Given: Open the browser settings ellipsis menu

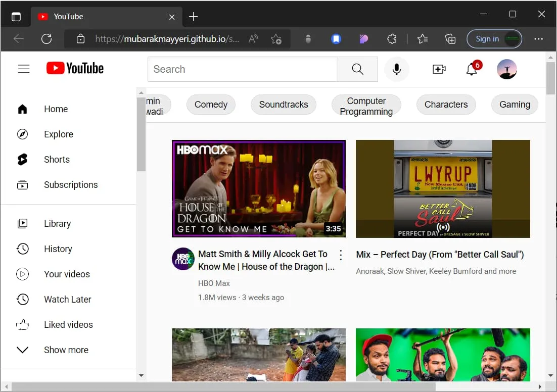Looking at the screenshot, I should coord(539,39).
